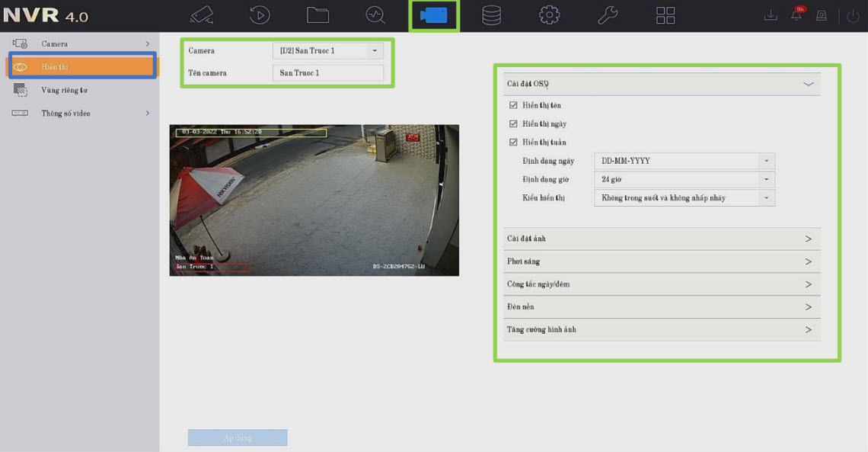Click the Tên camera input field
The image size is (868, 452).
(x=327, y=73)
